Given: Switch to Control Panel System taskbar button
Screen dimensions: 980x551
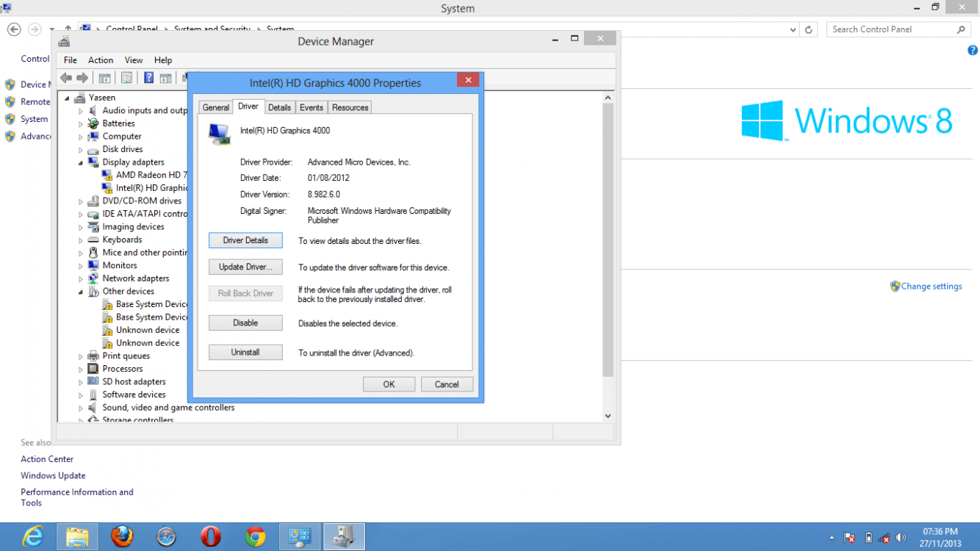Looking at the screenshot, I should [300, 537].
